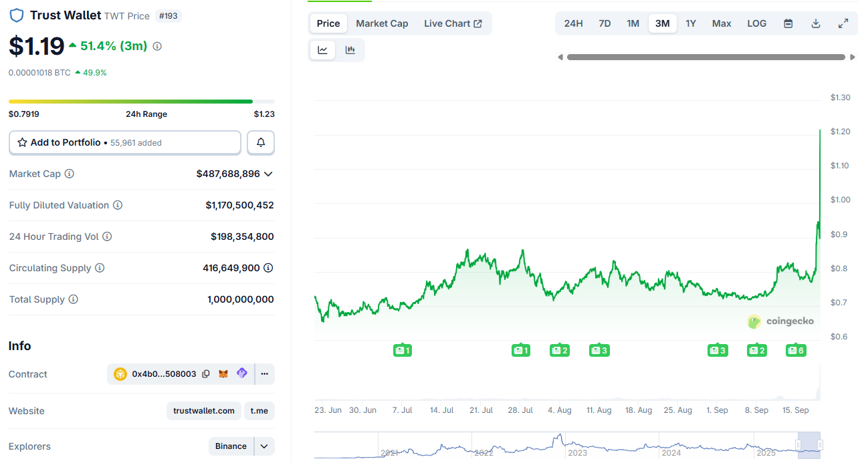Open the Explorers dropdown arrow
Image resolution: width=868 pixels, height=463 pixels.
point(264,446)
